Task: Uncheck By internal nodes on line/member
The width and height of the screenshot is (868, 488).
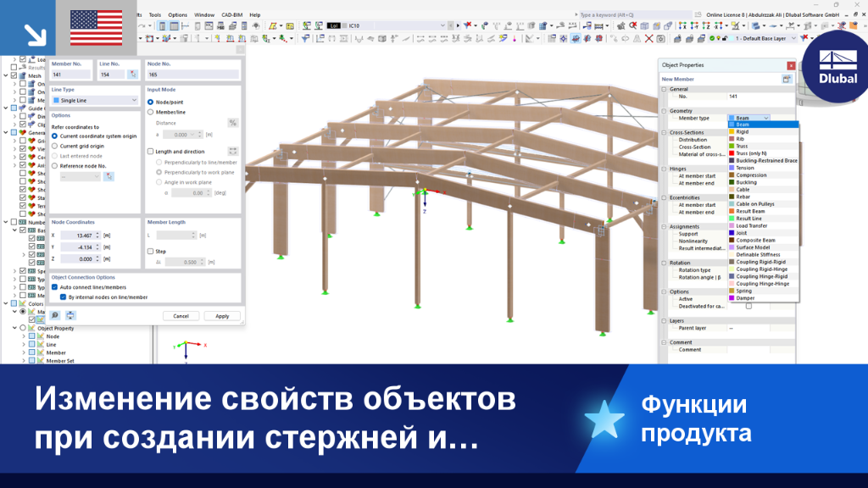Action: (x=63, y=297)
